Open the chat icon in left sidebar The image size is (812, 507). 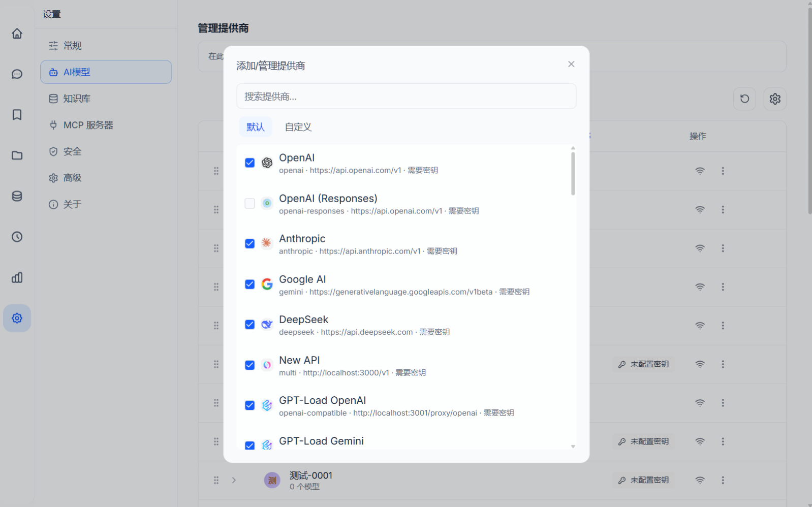(17, 74)
